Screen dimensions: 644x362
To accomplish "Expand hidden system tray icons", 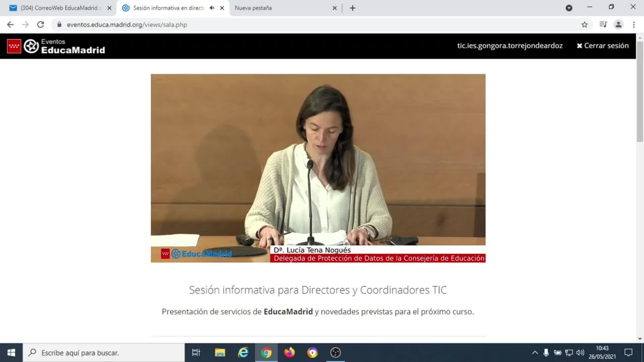I will pyautogui.click(x=535, y=353).
